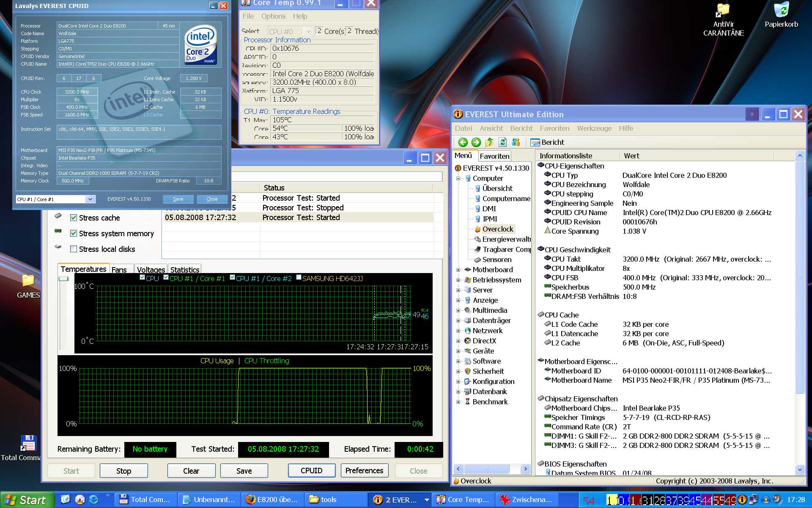
Task: Click the Energieverwaltung tree icon
Action: tap(477, 239)
